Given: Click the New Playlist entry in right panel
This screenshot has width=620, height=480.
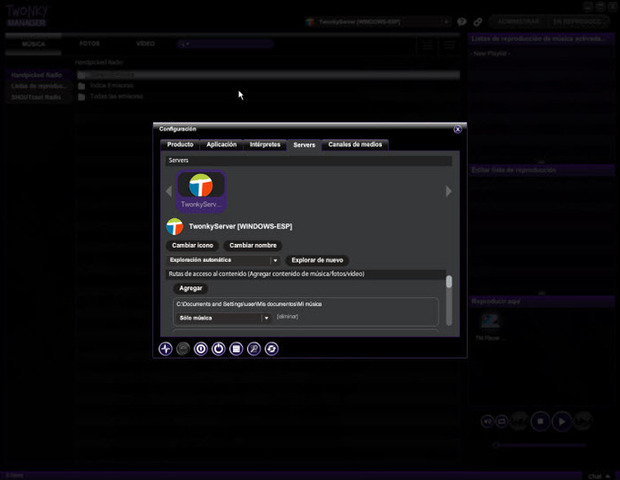Looking at the screenshot, I should pyautogui.click(x=490, y=53).
